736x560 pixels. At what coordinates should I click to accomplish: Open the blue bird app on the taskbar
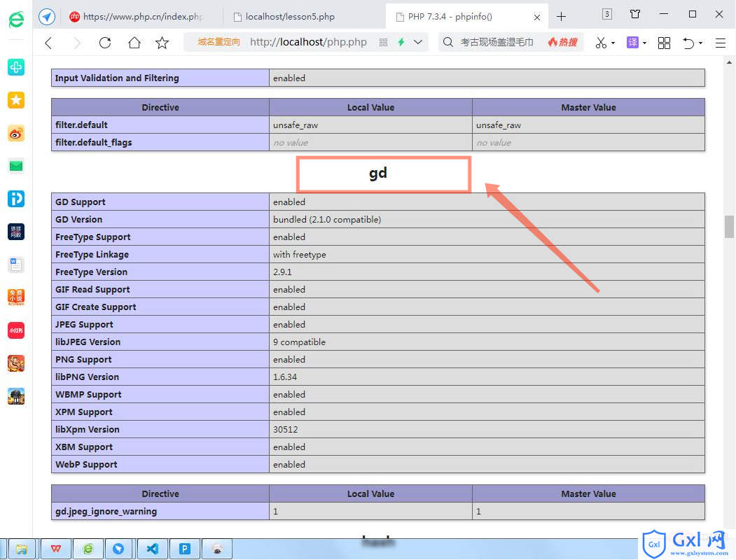[x=118, y=549]
